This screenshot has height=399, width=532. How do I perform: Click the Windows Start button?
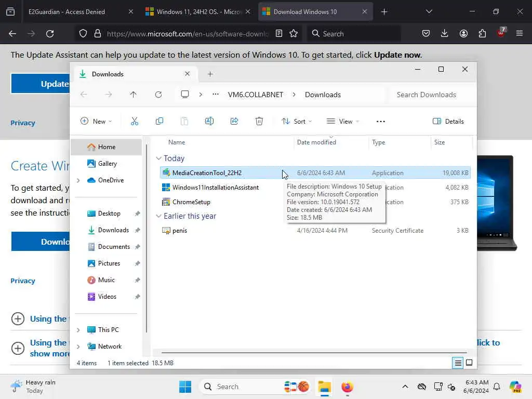tap(185, 387)
